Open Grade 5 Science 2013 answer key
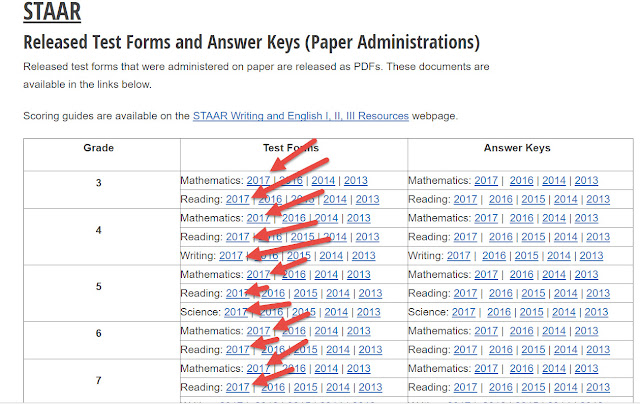The width and height of the screenshot is (640, 404). coord(596,312)
